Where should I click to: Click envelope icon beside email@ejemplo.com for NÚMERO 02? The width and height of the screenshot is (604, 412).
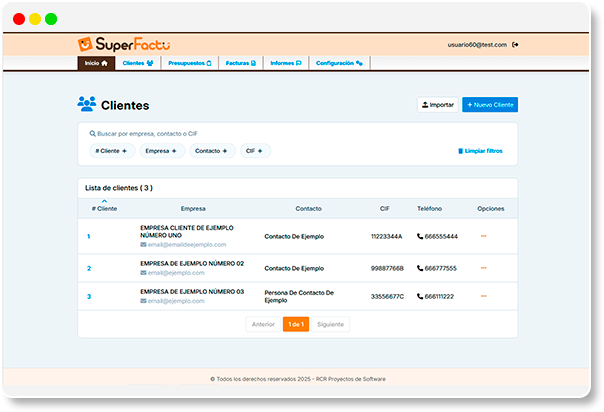(144, 273)
